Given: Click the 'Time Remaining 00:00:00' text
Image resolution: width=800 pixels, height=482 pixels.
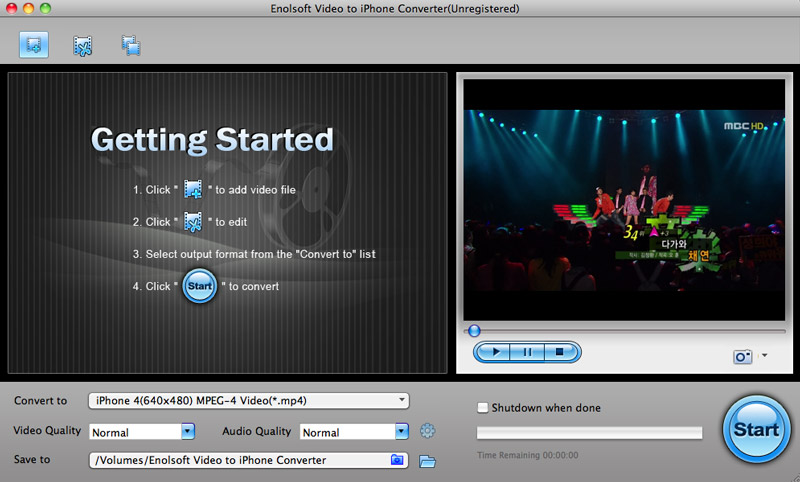Looking at the screenshot, I should click(x=528, y=455).
